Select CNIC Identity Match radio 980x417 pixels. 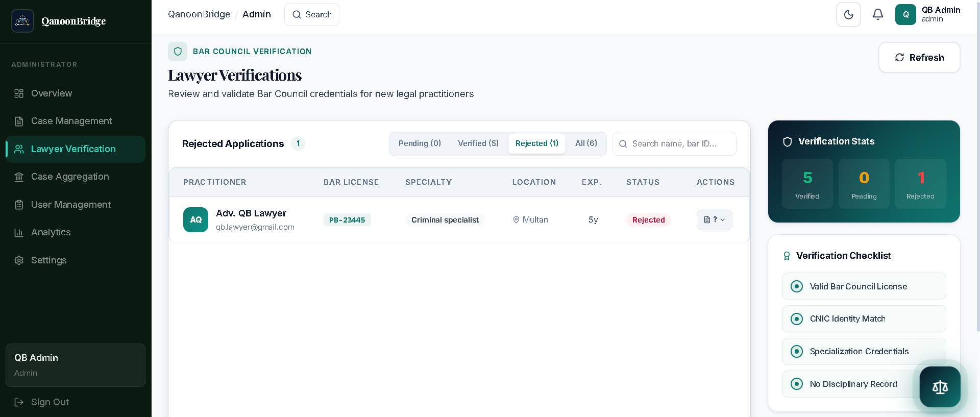pyautogui.click(x=796, y=319)
